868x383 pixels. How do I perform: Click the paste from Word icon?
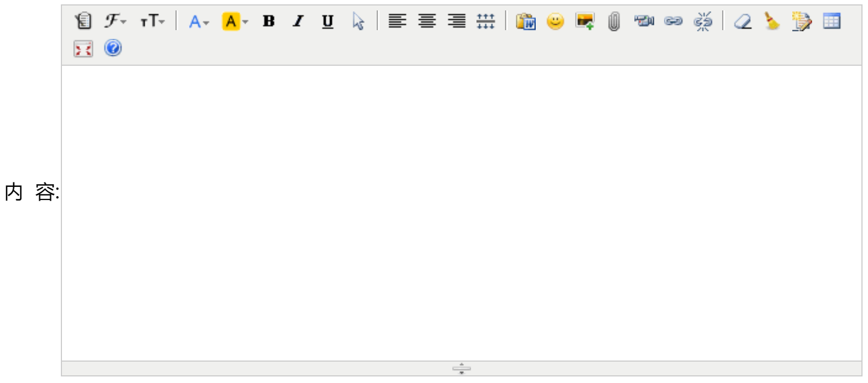click(x=525, y=21)
